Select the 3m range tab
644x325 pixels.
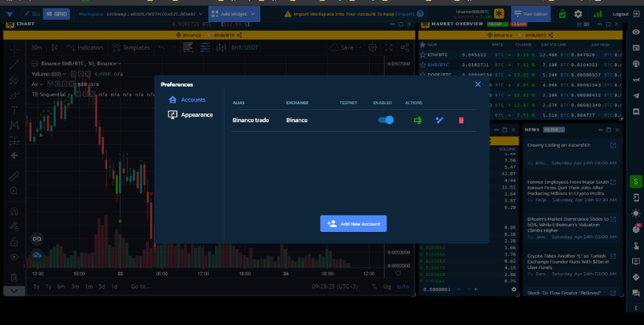pos(75,286)
